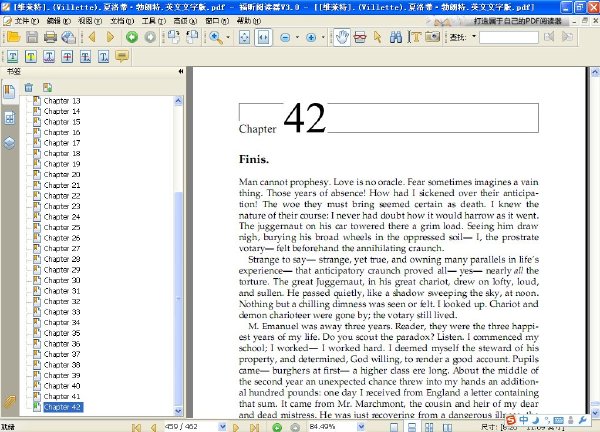
Task: Click the red glasses reading tool icon
Action: coord(360,37)
